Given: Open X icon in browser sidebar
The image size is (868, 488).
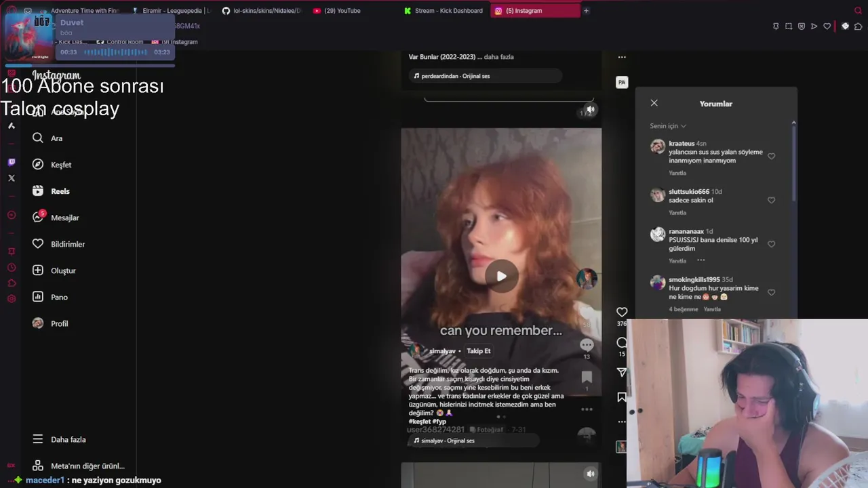Looking at the screenshot, I should 12,178.
